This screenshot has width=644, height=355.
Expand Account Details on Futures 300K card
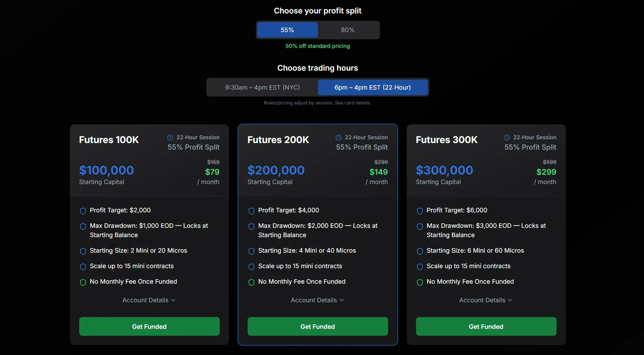tap(486, 300)
